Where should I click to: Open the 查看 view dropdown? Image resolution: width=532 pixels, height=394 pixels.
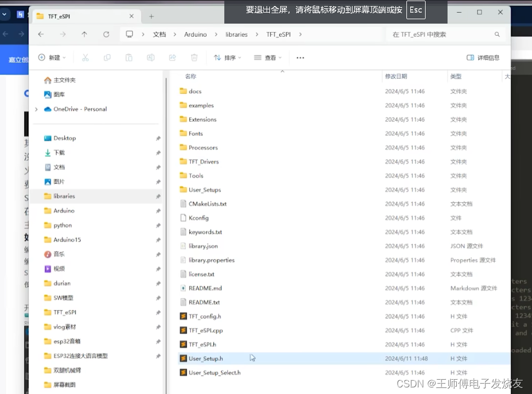click(268, 58)
